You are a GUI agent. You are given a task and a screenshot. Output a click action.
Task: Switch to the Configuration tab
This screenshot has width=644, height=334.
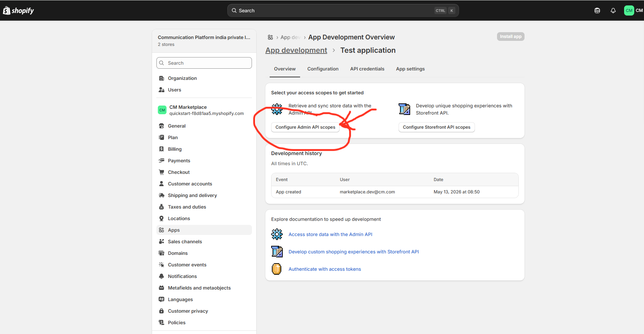tap(323, 69)
